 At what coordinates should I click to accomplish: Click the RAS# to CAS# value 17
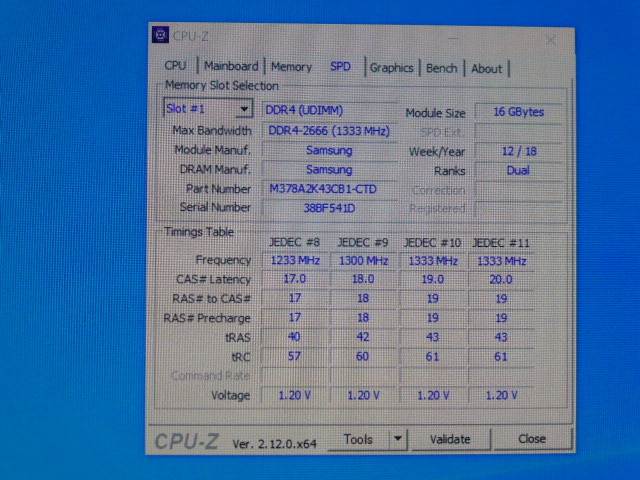(295, 298)
